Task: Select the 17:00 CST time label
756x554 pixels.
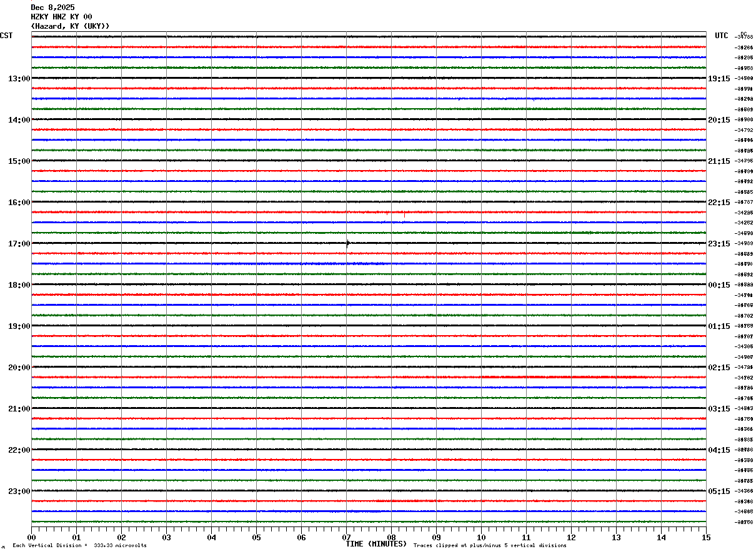Action: click(19, 244)
